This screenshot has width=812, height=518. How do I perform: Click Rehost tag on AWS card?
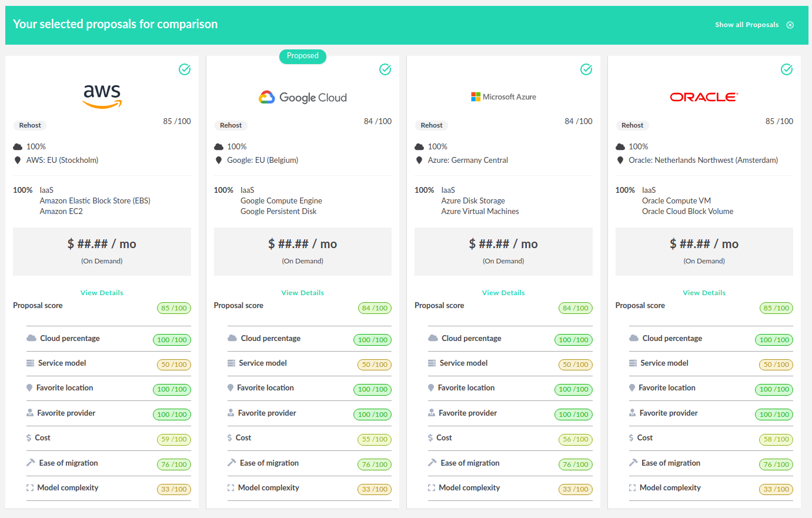(x=30, y=125)
